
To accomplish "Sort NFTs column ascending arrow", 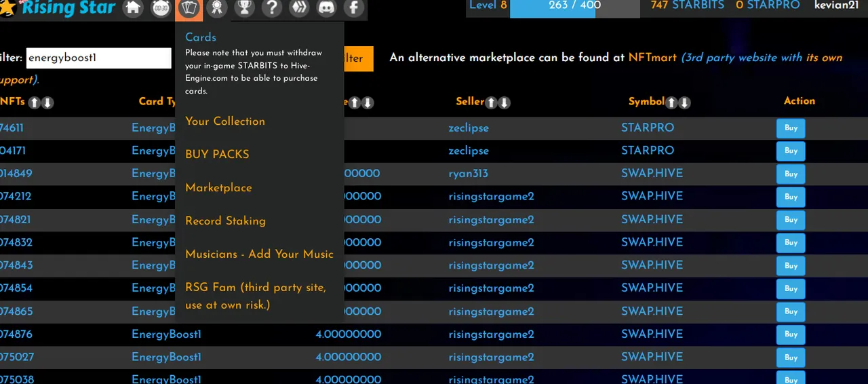I will pos(34,102).
